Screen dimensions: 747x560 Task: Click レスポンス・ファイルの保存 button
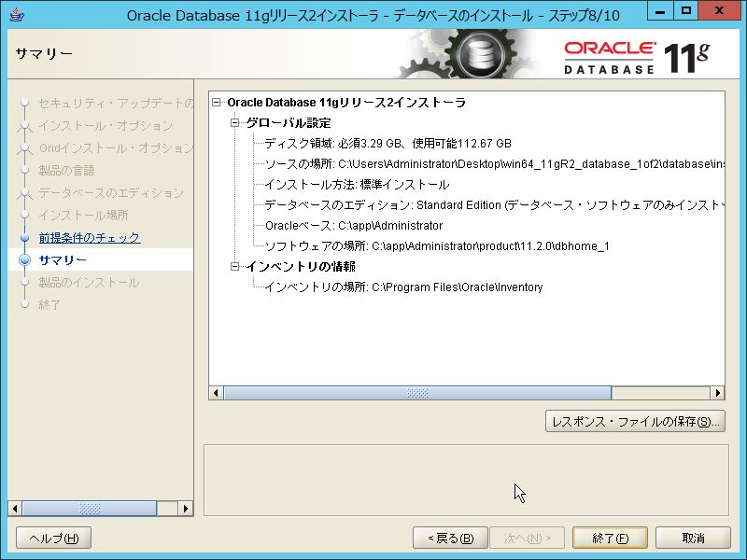(x=635, y=422)
